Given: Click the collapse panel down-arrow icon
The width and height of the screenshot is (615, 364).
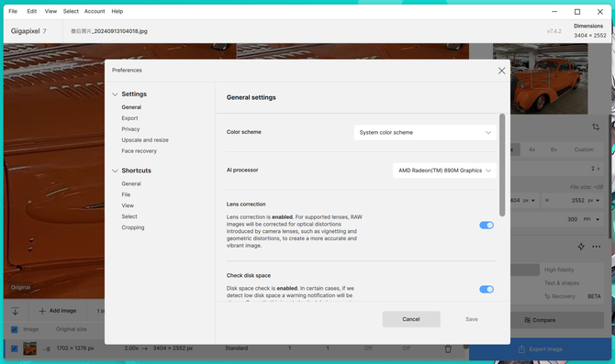Looking at the screenshot, I should (x=16, y=311).
